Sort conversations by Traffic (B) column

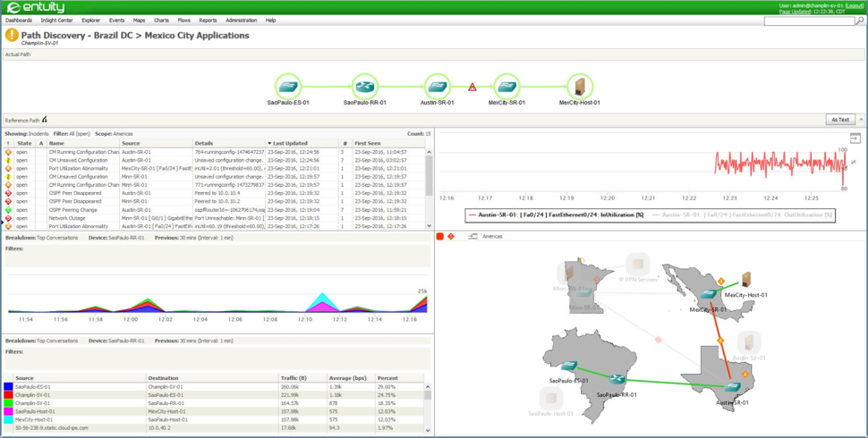coord(302,378)
